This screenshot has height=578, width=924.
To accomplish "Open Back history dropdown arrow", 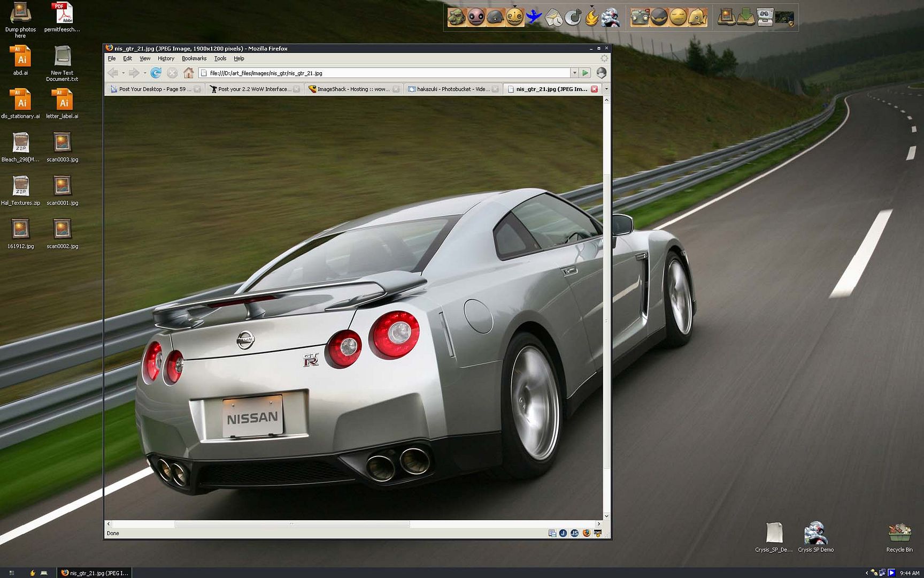I will point(123,73).
